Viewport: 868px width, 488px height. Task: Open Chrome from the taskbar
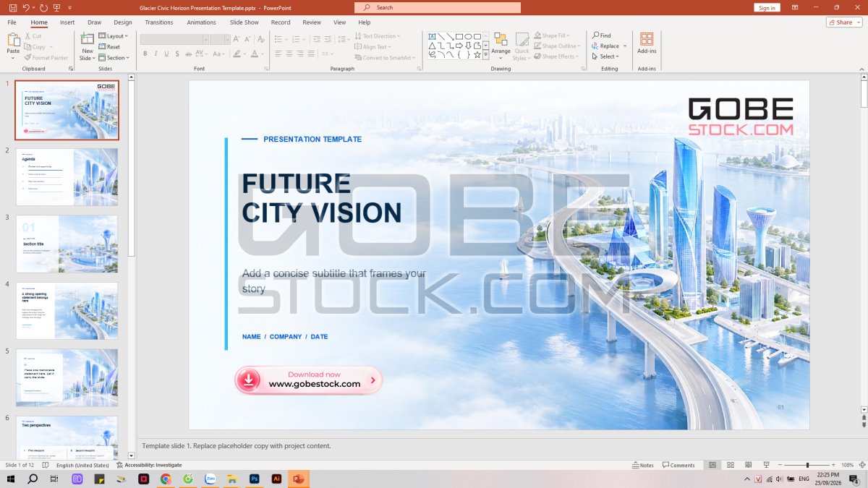tap(166, 479)
